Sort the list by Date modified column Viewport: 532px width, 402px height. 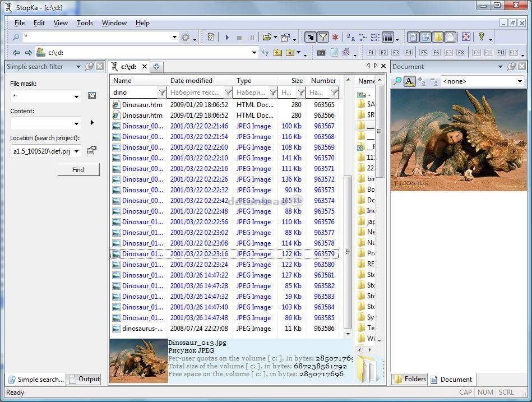191,80
